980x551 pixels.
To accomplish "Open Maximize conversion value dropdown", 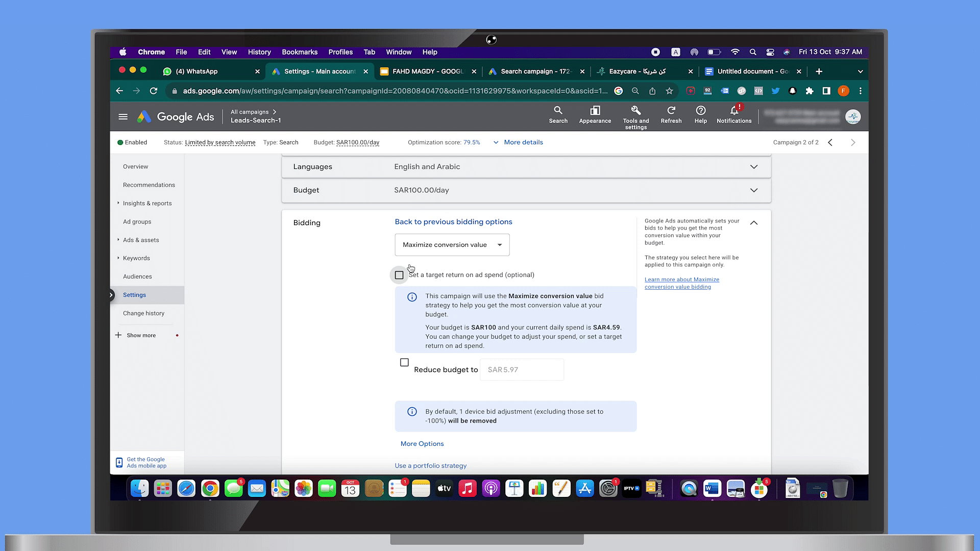I will 452,245.
